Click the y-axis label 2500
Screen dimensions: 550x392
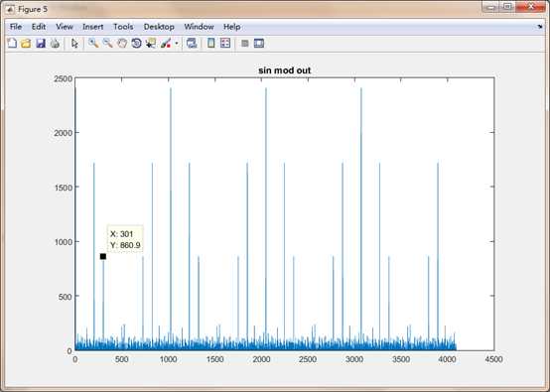pyautogui.click(x=63, y=78)
